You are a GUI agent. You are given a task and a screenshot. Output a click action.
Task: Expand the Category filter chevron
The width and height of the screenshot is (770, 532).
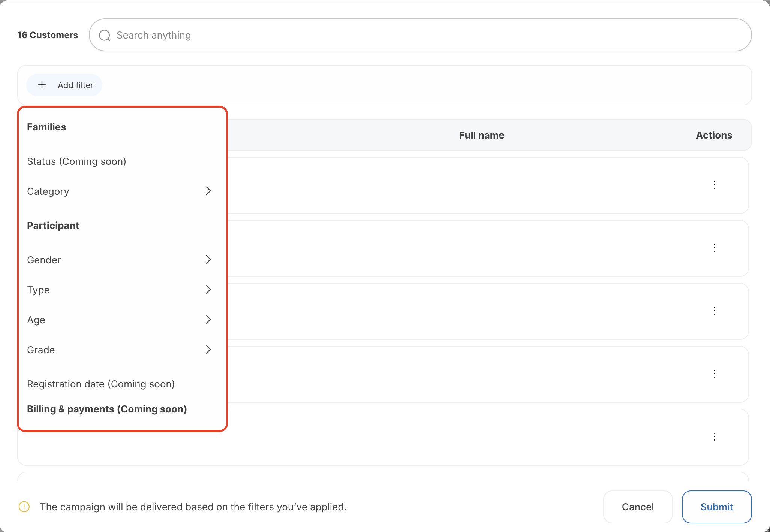click(x=208, y=191)
